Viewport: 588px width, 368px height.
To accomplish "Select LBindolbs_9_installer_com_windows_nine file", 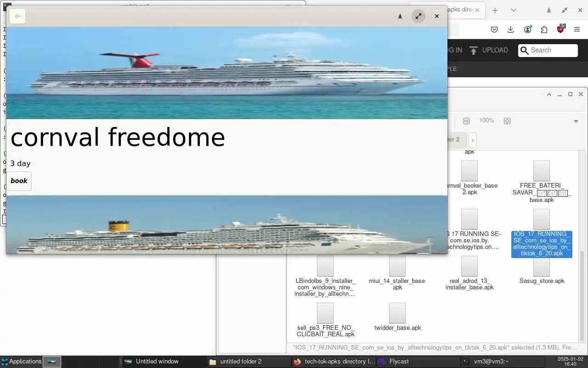I will tap(325, 276).
